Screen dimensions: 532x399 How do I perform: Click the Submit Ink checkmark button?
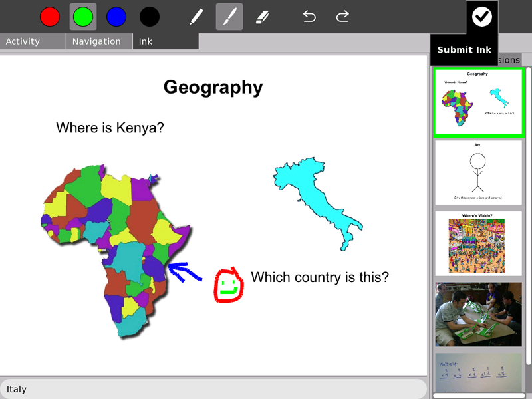tap(481, 17)
